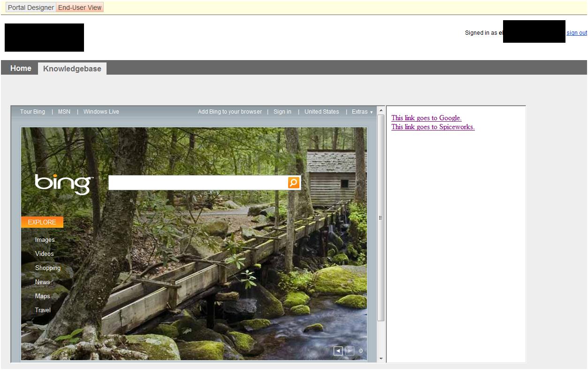Click the previous background image arrow
588x370 pixels.
click(338, 350)
